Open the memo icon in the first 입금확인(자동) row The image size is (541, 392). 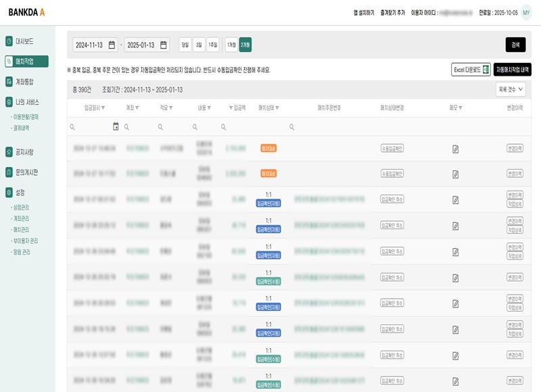[455, 200]
